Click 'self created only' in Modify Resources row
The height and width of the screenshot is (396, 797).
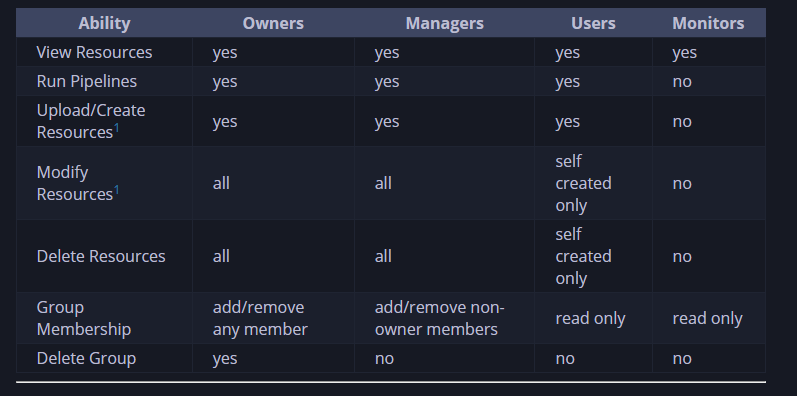(583, 184)
